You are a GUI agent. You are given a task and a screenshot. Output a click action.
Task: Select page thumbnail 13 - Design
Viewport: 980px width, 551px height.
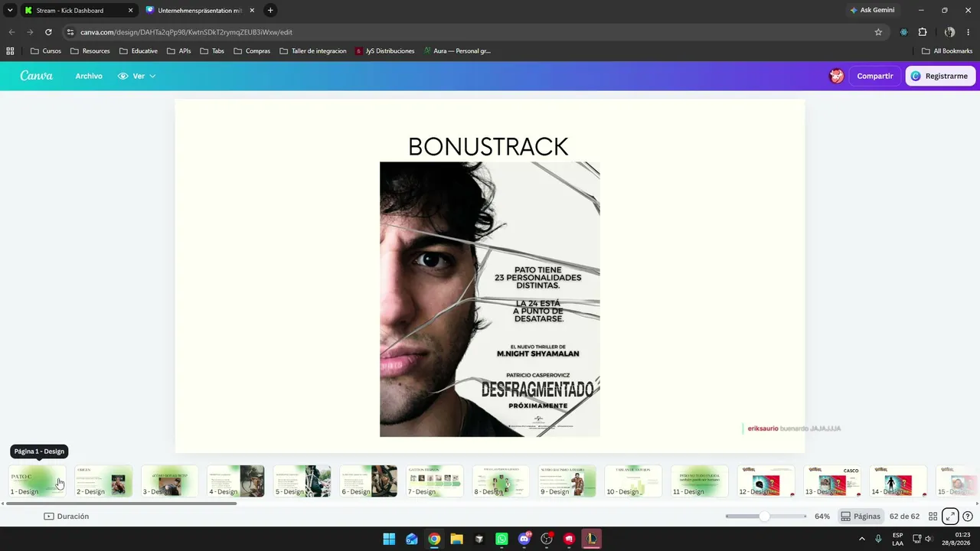tap(832, 481)
